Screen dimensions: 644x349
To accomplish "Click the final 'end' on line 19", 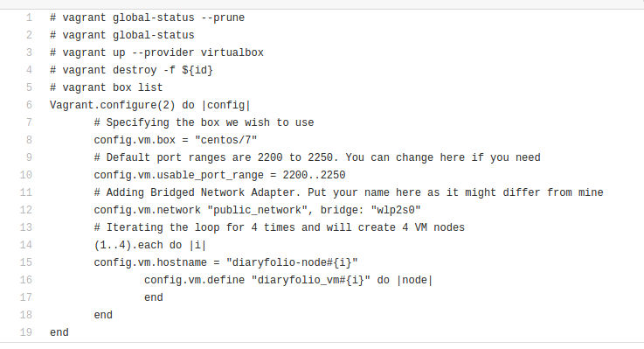I will click(x=59, y=332).
